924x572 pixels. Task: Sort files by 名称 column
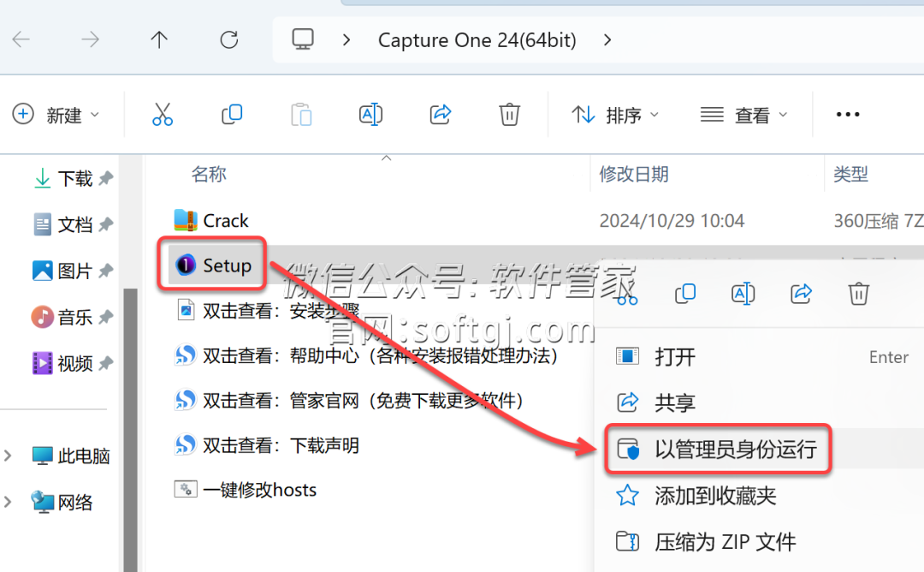pos(209,175)
